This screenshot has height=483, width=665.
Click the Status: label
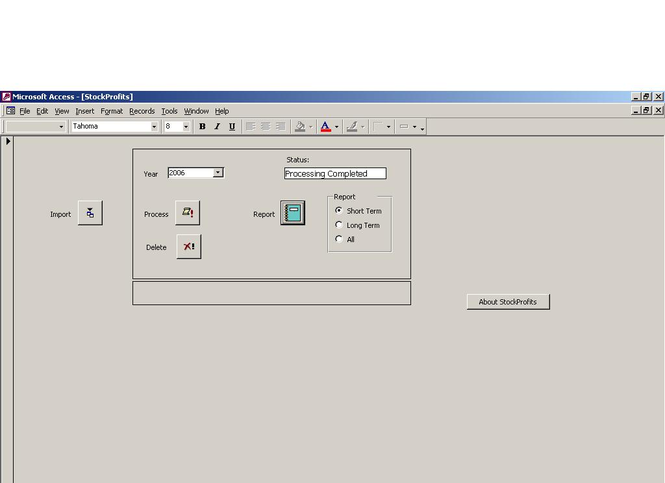(298, 160)
